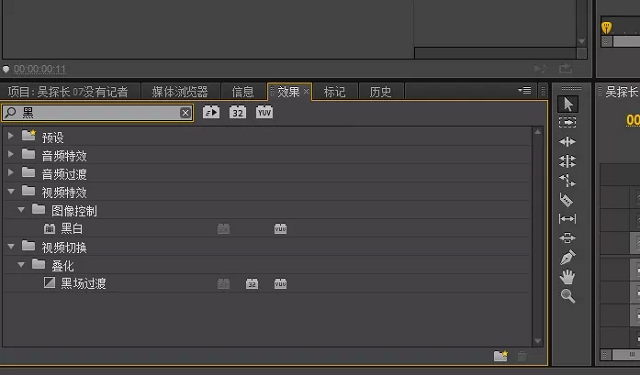
Task: Toggle 32-bit color effects filter
Action: (x=238, y=112)
